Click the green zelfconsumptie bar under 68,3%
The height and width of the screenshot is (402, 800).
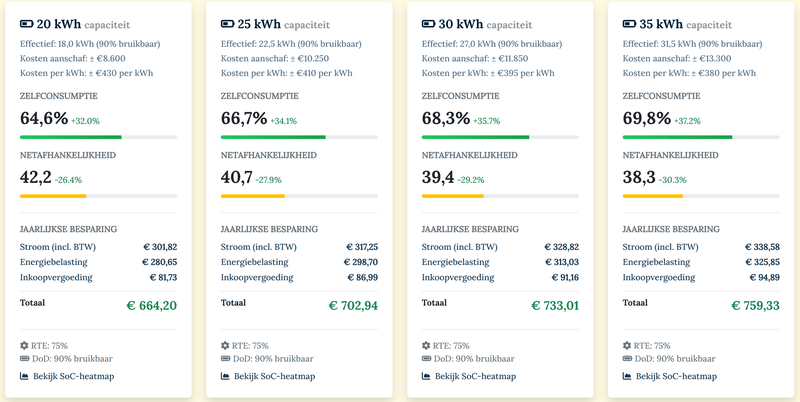pyautogui.click(x=475, y=137)
